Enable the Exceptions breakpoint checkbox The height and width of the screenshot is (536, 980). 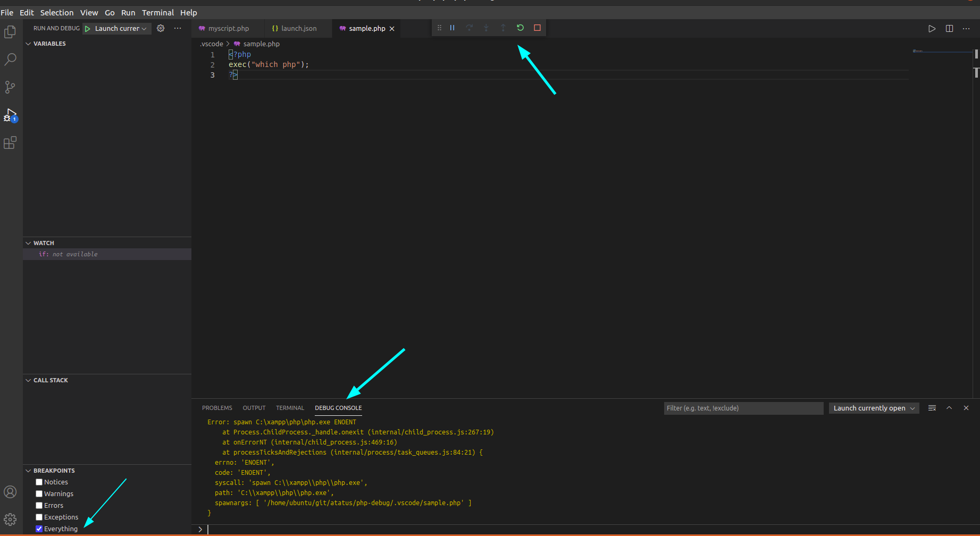pyautogui.click(x=39, y=517)
